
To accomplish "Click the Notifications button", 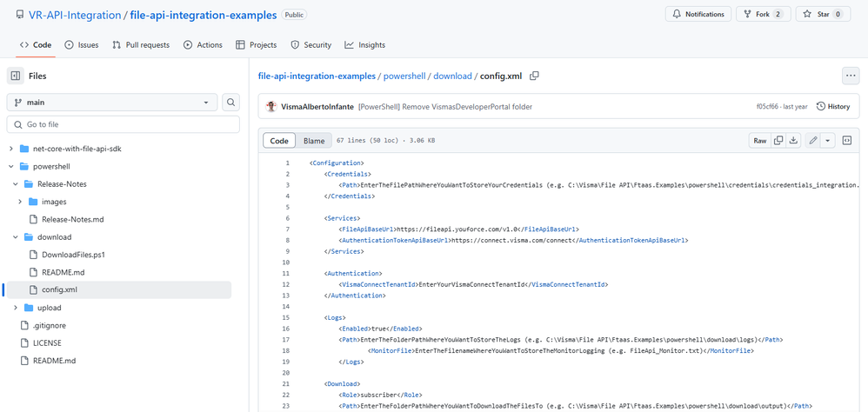I will coord(698,14).
